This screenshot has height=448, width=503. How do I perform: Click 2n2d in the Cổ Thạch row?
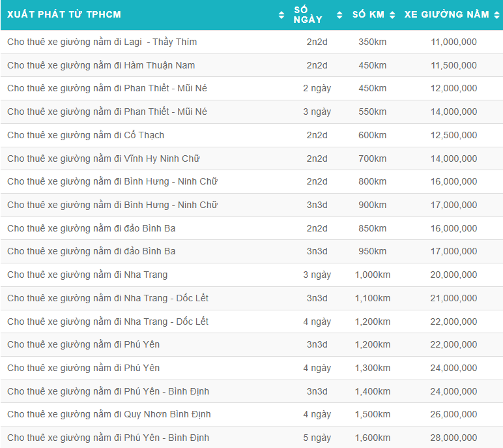[317, 135]
